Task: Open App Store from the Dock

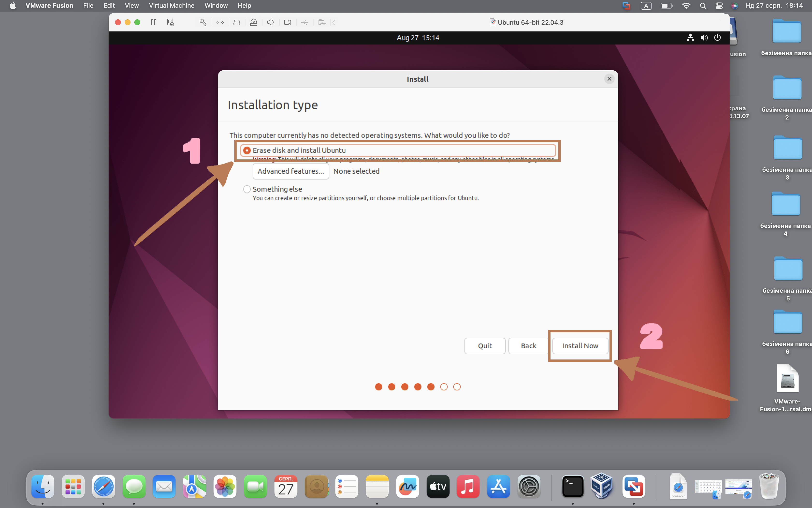Action: [499, 486]
